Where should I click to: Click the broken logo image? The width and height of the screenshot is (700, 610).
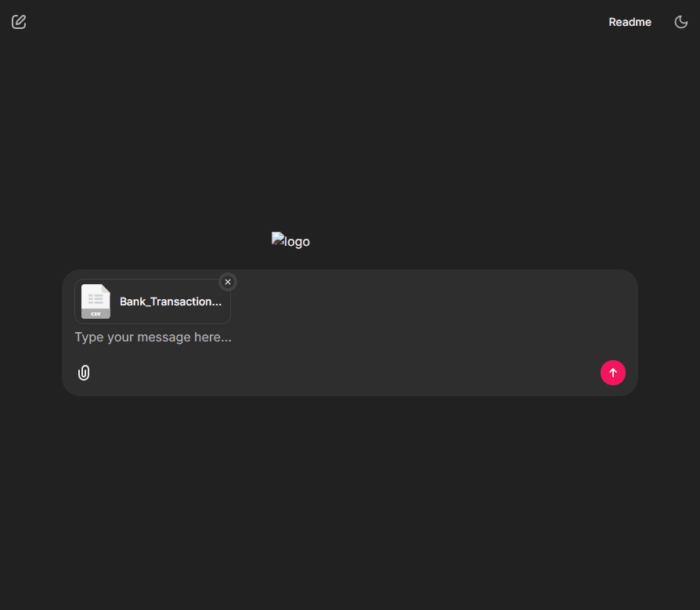click(290, 241)
